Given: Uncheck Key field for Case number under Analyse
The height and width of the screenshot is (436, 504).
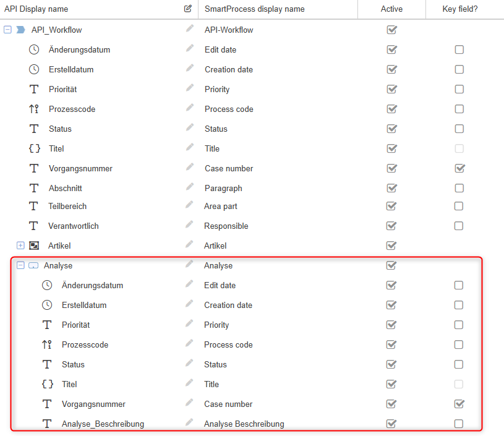Looking at the screenshot, I should 459,404.
